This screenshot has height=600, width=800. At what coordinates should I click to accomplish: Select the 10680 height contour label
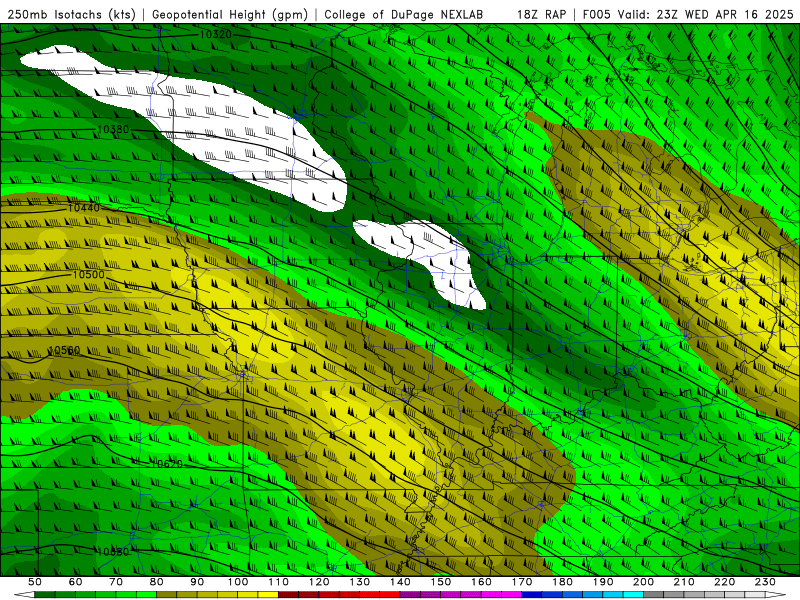tap(113, 552)
